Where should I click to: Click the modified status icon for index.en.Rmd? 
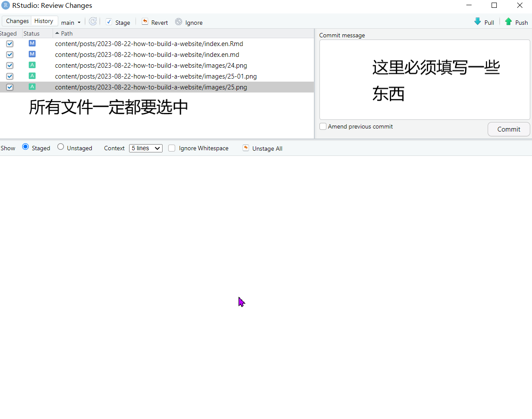pos(32,43)
